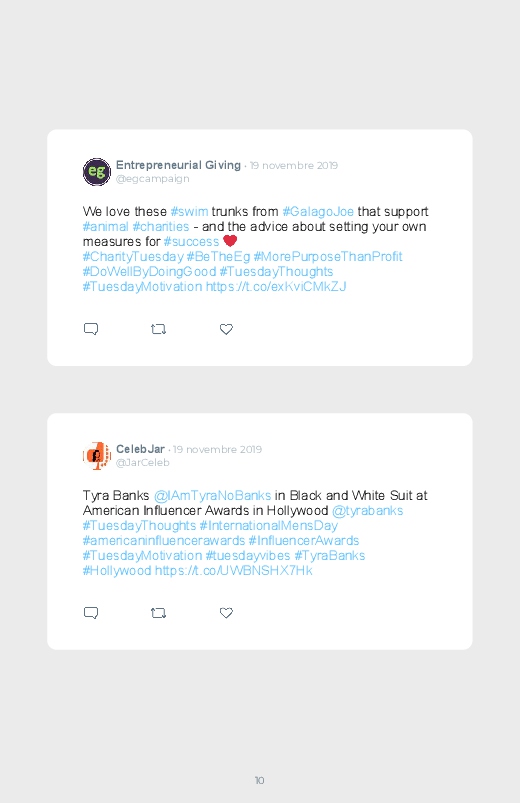The image size is (520, 803).
Task: Click the #InternationalMensDay hashtag
Action: [x=268, y=525]
